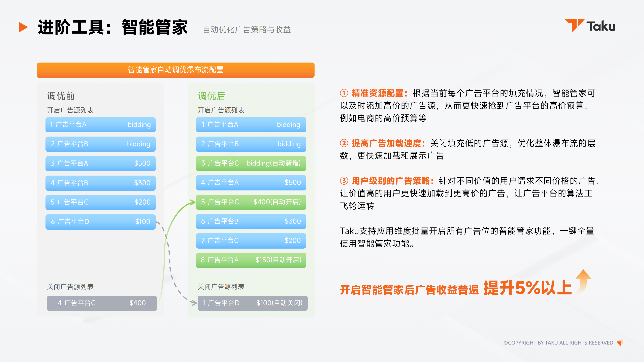Viewport: 644px width, 362px height.
Task: Select green row 5 广告平台C $400(自动开启)
Action: [x=251, y=202]
